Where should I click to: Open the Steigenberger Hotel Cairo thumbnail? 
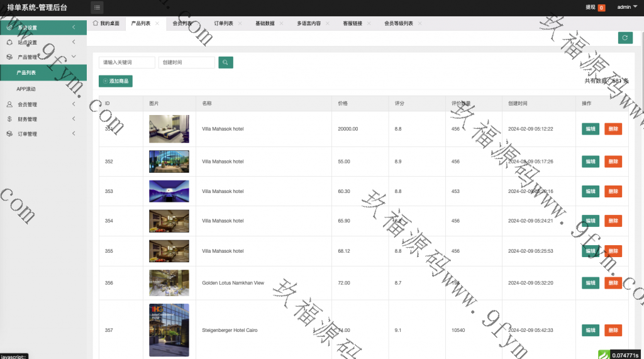[169, 330]
